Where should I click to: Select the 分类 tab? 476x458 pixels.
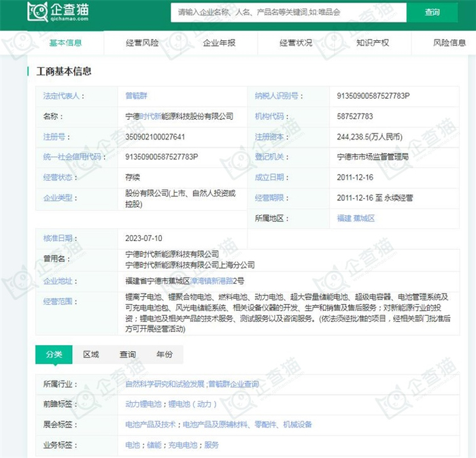click(x=54, y=355)
